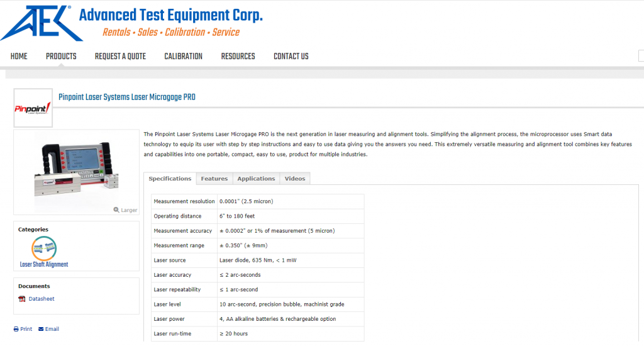Go to Request a Quote page
Screen dimensions: 644x346
point(120,57)
